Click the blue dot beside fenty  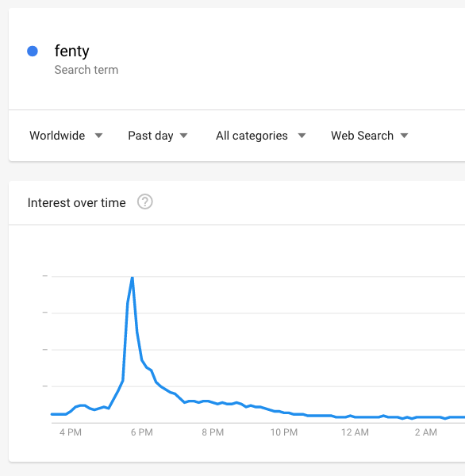33,52
